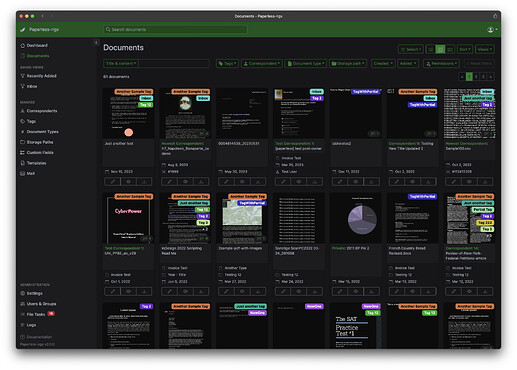The width and height of the screenshot is (517, 370).
Task: Collapse the sidebar with the chevron button
Action: tap(96, 42)
